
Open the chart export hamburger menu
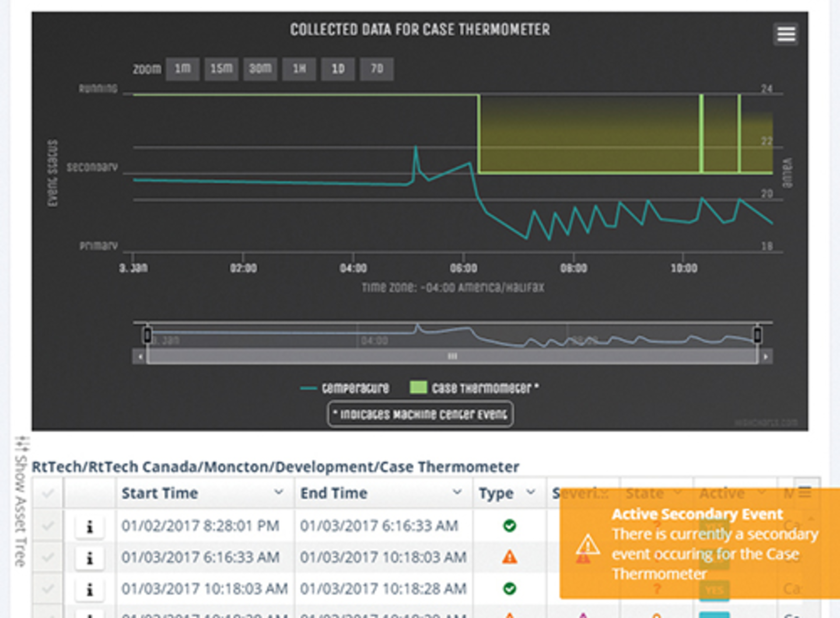tap(786, 34)
